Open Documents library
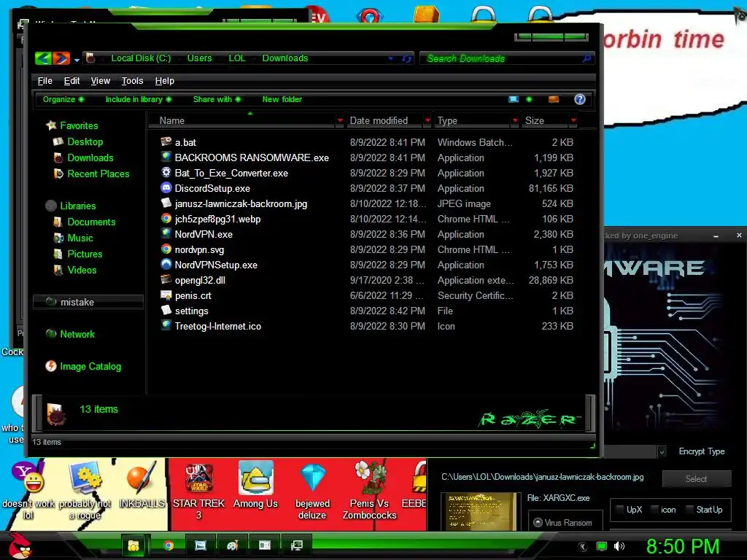This screenshot has width=747, height=560. (91, 222)
